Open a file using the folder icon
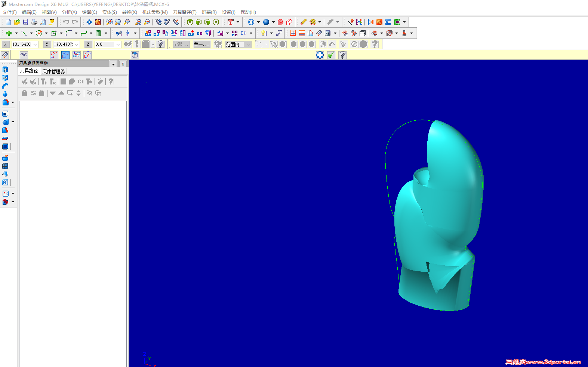 pyautogui.click(x=17, y=22)
